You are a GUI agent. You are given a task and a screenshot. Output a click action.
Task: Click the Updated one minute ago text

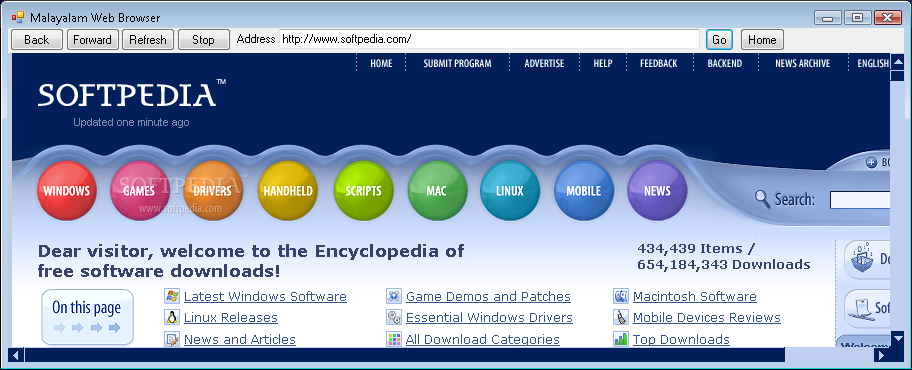tap(131, 122)
